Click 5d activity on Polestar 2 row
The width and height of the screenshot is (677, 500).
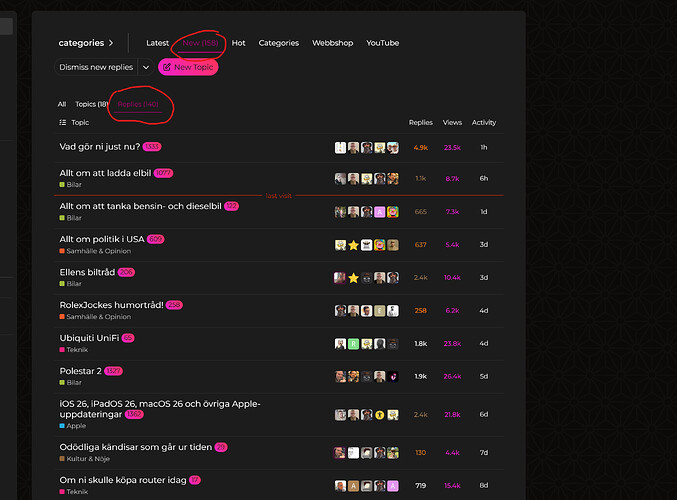tap(484, 377)
